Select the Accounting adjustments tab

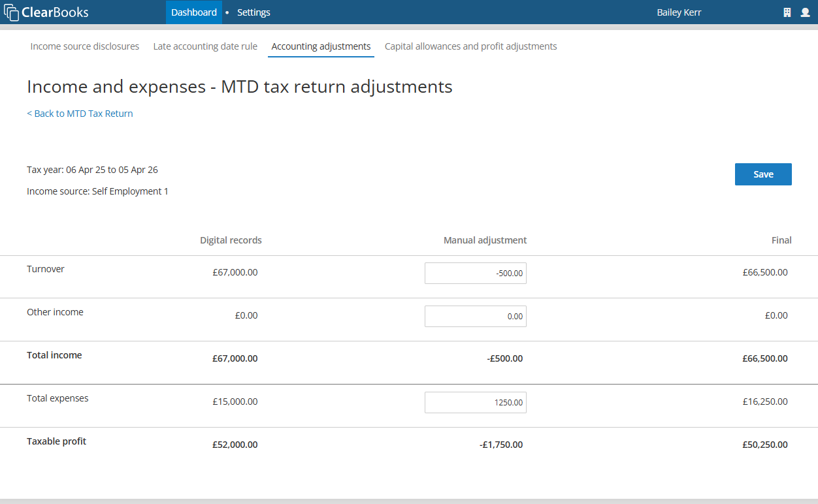pyautogui.click(x=321, y=46)
